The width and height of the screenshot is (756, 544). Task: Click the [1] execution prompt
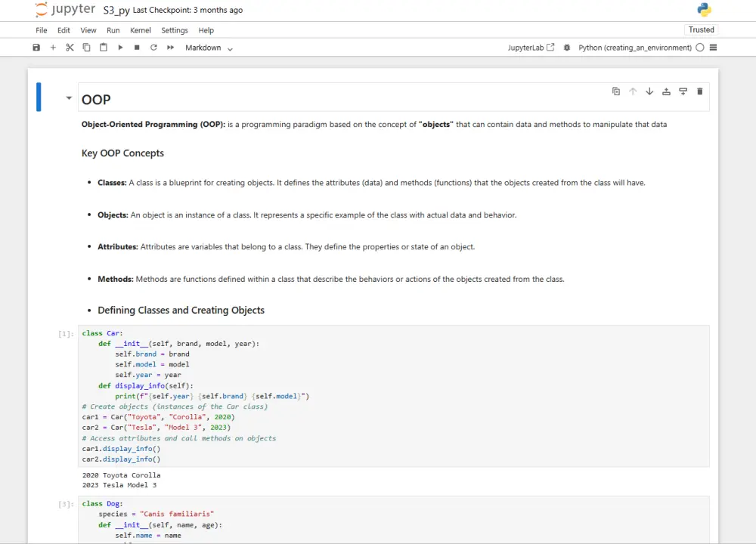[x=66, y=334]
